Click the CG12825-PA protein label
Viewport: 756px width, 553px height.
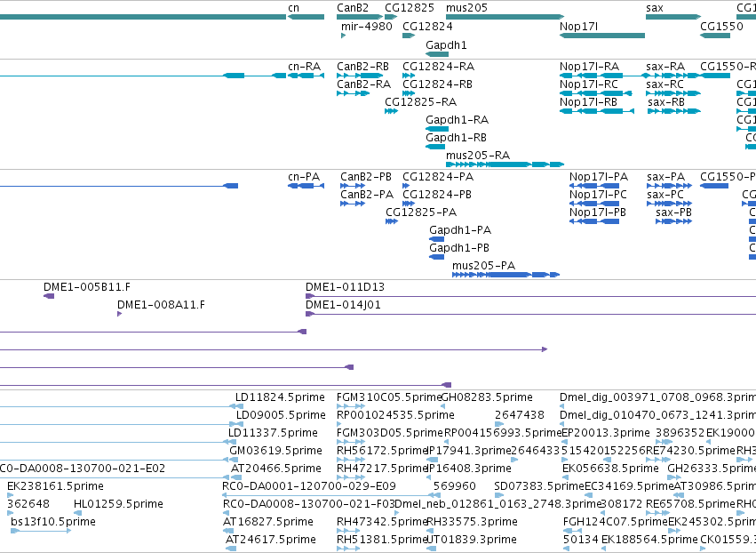coord(421,212)
